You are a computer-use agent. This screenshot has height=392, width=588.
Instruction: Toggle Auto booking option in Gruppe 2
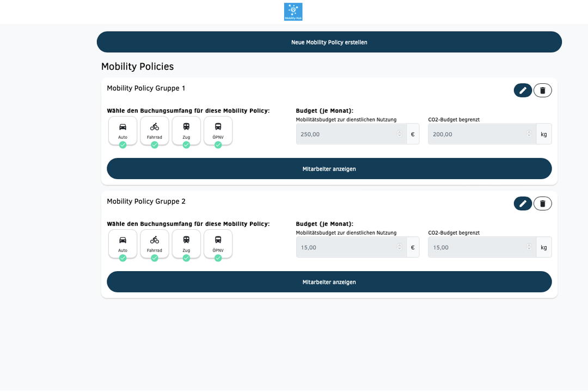pyautogui.click(x=122, y=244)
